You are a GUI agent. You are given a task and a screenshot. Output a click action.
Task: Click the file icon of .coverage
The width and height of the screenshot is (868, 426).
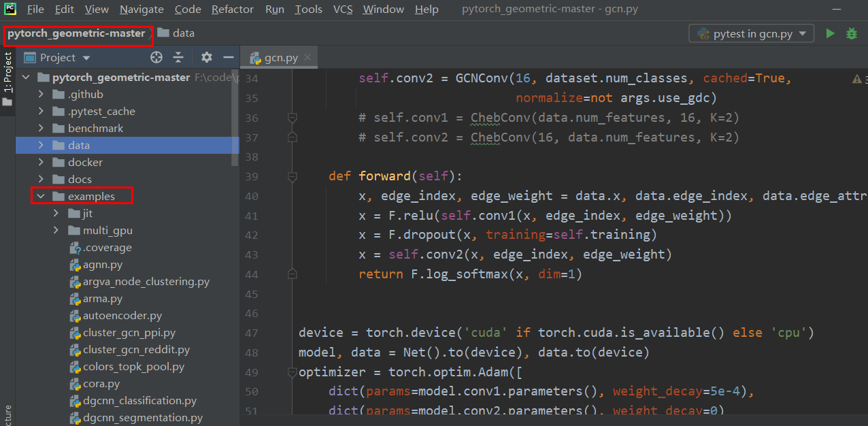(x=76, y=248)
